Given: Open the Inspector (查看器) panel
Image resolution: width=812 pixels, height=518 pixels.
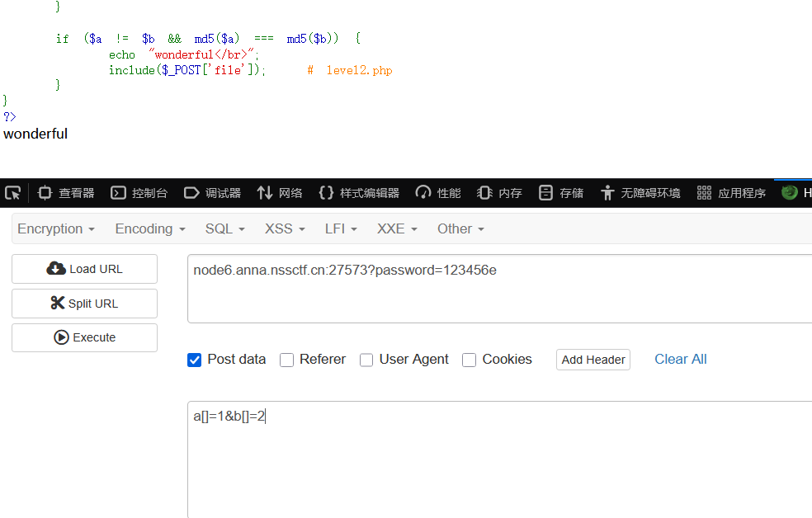Looking at the screenshot, I should click(67, 193).
